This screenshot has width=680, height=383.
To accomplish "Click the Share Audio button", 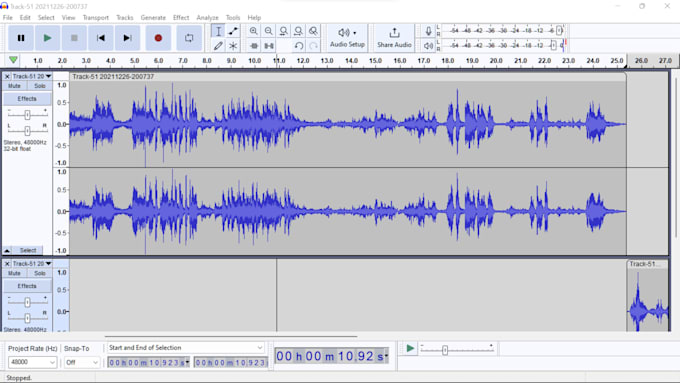I will (394, 38).
